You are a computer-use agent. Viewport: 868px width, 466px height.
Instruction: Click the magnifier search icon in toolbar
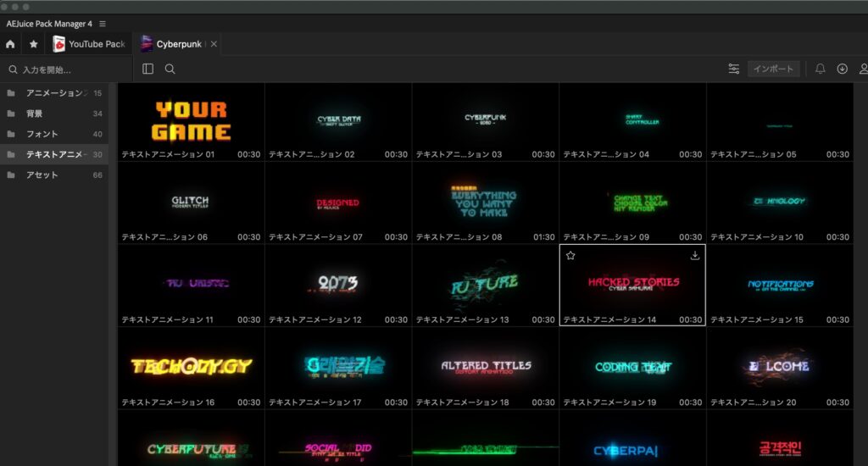(170, 69)
